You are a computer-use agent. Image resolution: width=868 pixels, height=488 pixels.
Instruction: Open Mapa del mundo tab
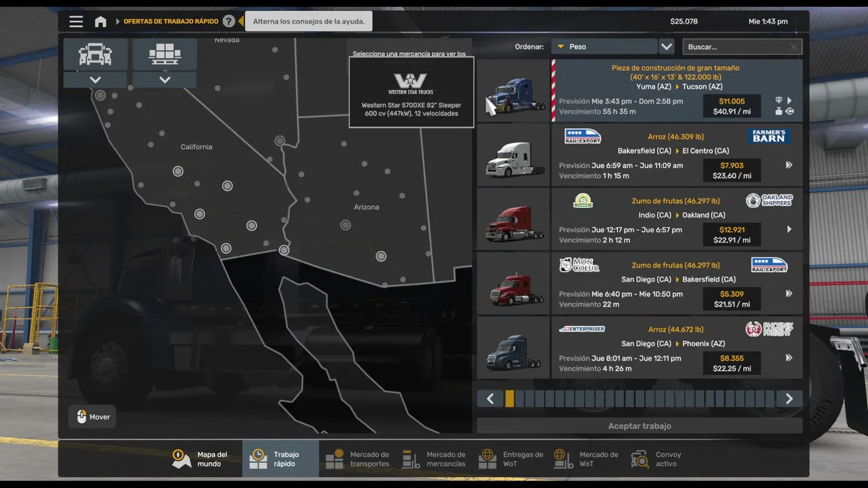[x=203, y=459]
